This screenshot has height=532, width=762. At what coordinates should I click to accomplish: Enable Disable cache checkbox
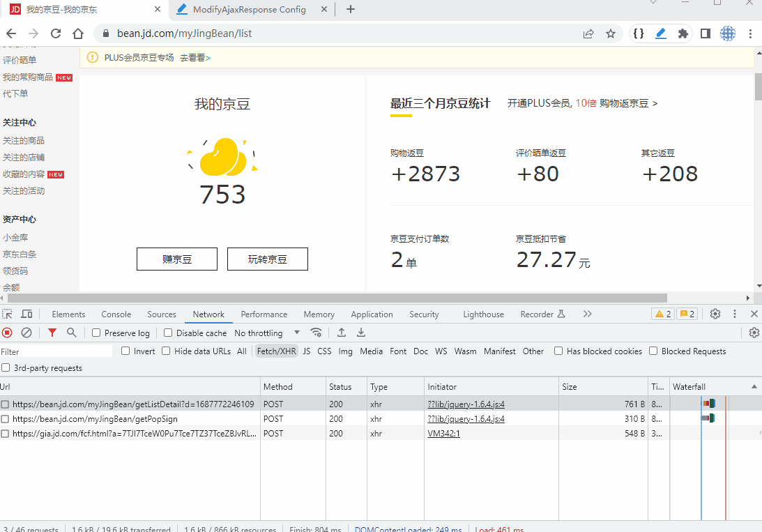coord(168,333)
